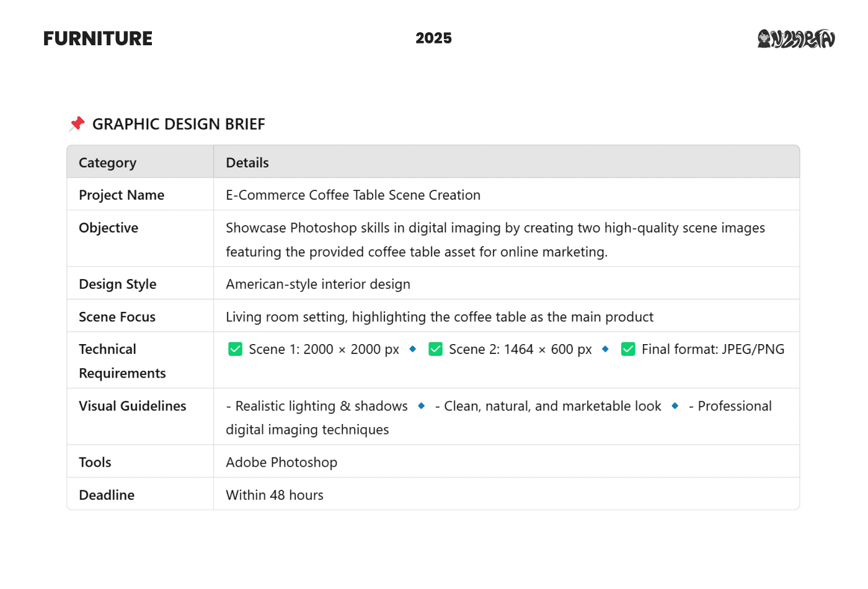Click American-style interior design text

tap(318, 284)
